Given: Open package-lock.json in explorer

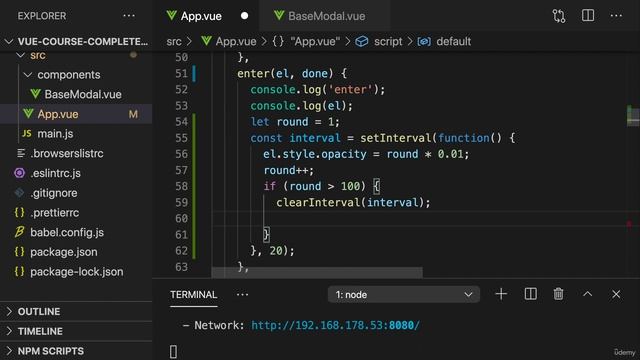Looking at the screenshot, I should coord(76,271).
